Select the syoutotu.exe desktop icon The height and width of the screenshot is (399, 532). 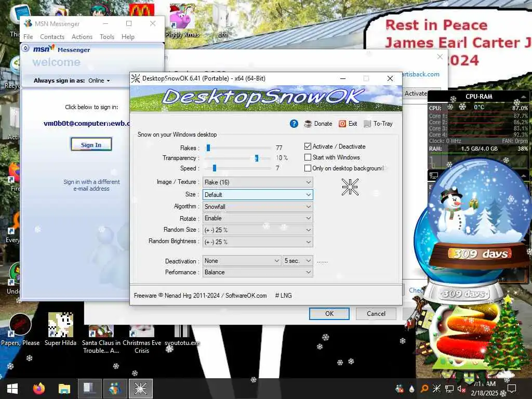coord(182,335)
